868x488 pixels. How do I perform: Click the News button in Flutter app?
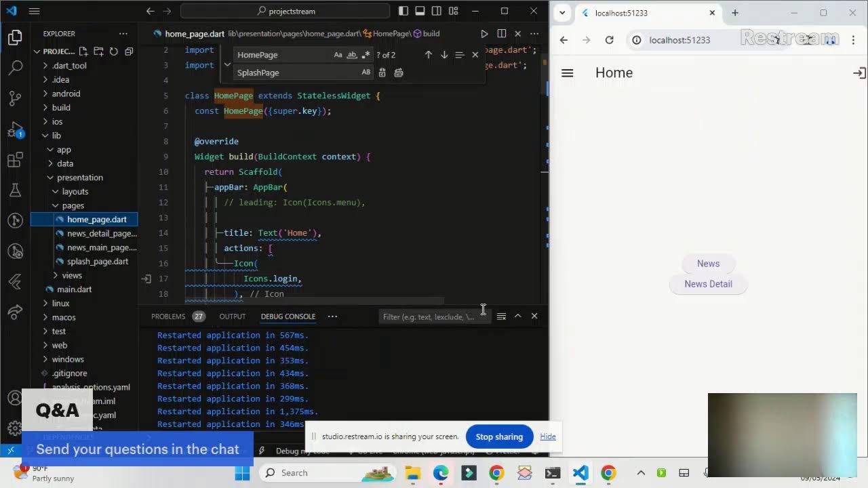[x=708, y=264]
